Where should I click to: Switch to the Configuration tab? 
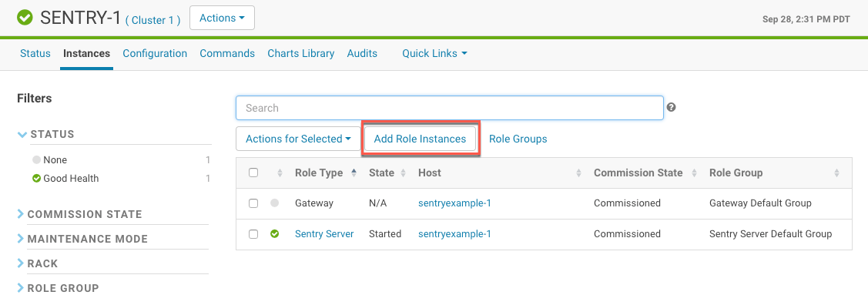click(x=155, y=54)
